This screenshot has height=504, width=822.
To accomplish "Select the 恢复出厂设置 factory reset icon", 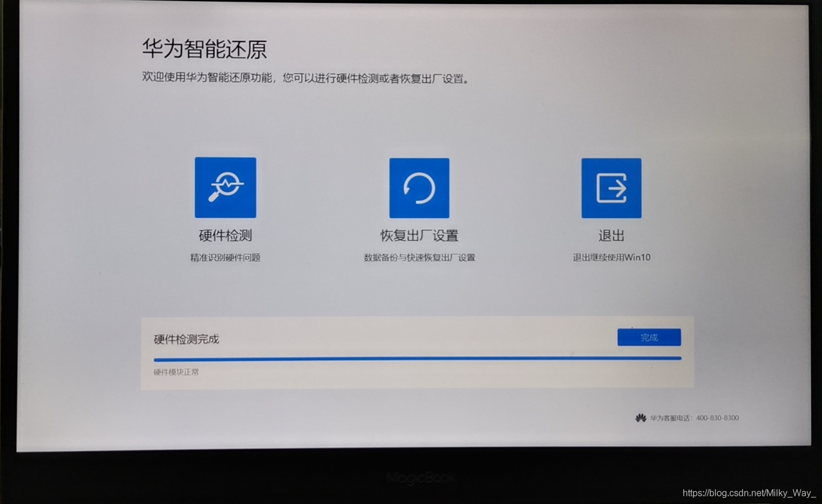I will pos(419,188).
